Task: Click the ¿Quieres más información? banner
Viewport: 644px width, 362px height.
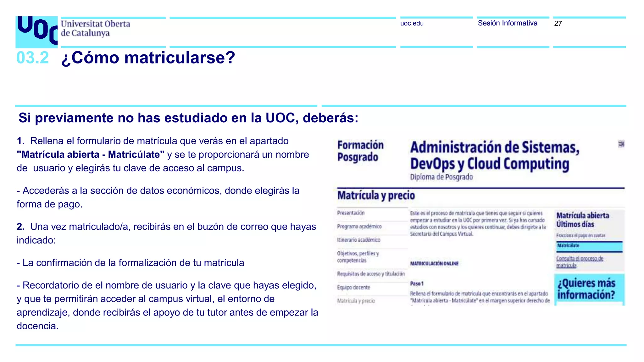Action: click(589, 289)
